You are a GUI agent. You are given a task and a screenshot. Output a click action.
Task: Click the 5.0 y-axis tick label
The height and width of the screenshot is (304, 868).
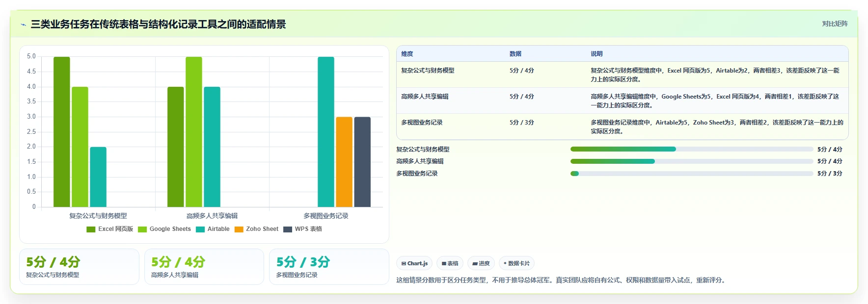coord(31,56)
